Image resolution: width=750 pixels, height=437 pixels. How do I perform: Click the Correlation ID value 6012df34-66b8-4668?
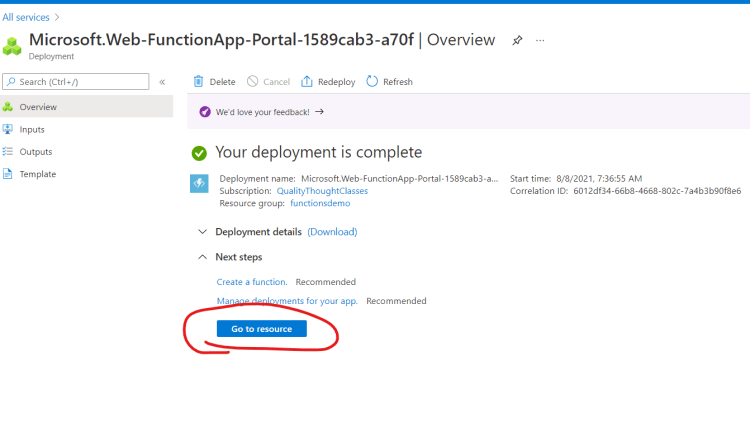[x=657, y=191]
